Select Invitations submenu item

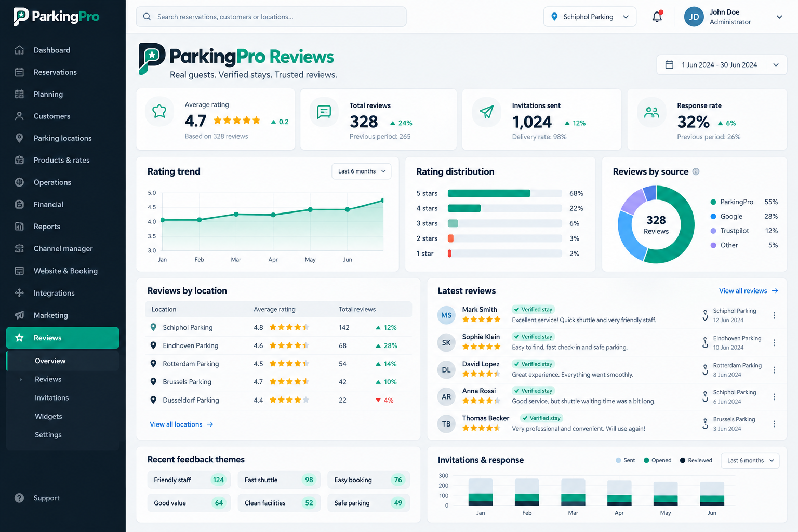pos(51,398)
